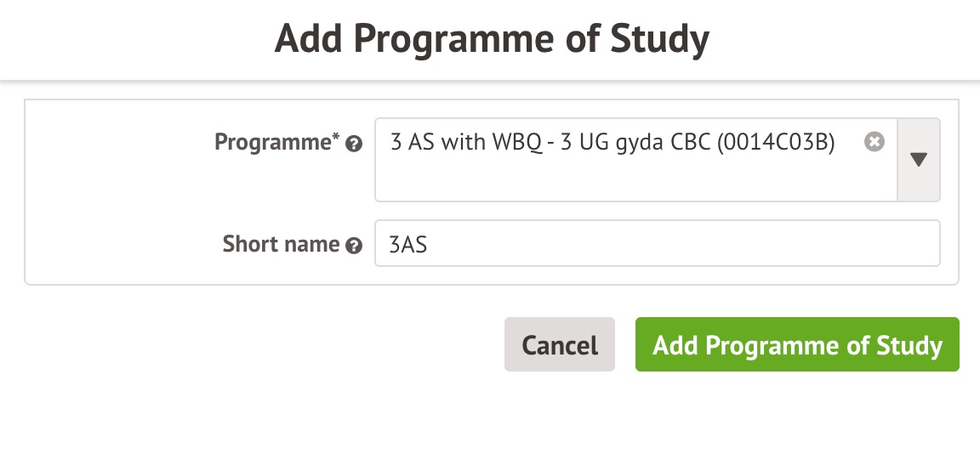
Task: Click the help icon beside Short name
Action: click(355, 247)
